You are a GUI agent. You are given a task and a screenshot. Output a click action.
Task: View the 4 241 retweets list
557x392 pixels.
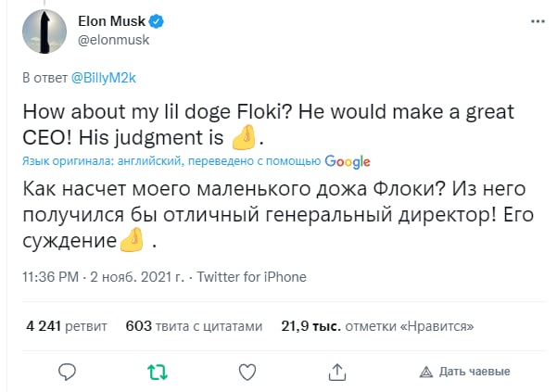(67, 326)
